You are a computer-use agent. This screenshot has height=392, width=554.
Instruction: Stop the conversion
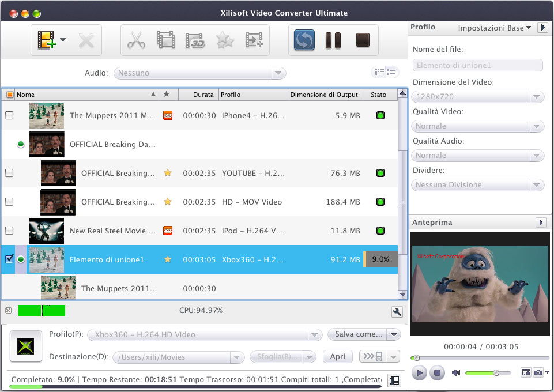363,40
